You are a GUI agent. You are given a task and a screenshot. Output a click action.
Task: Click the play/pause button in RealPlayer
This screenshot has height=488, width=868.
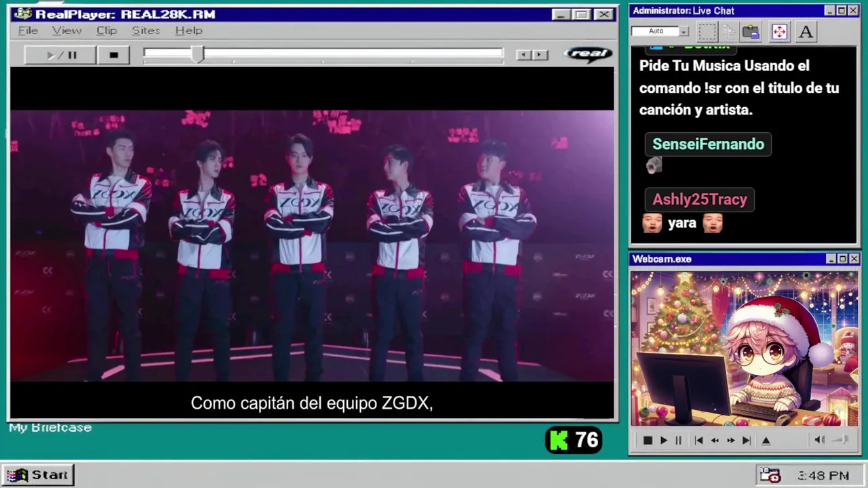click(60, 55)
